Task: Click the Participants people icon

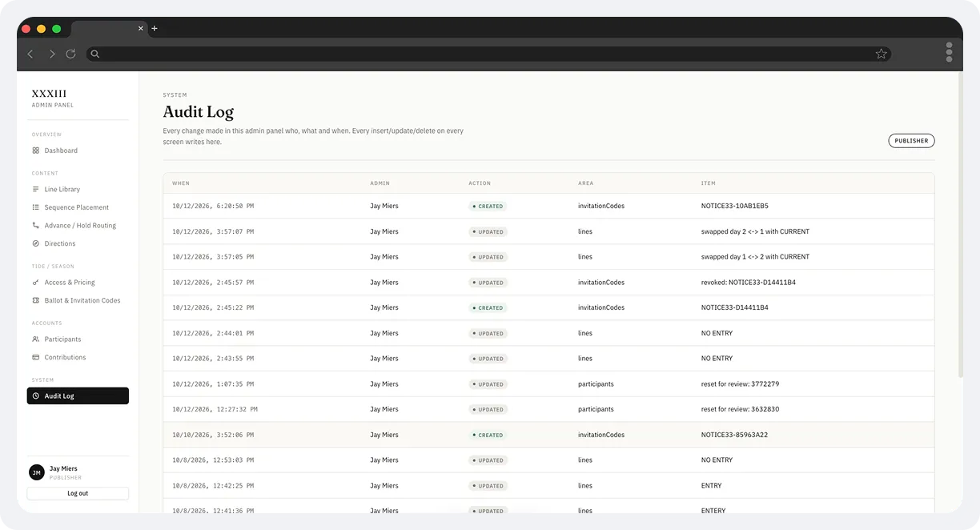Action: (35, 339)
